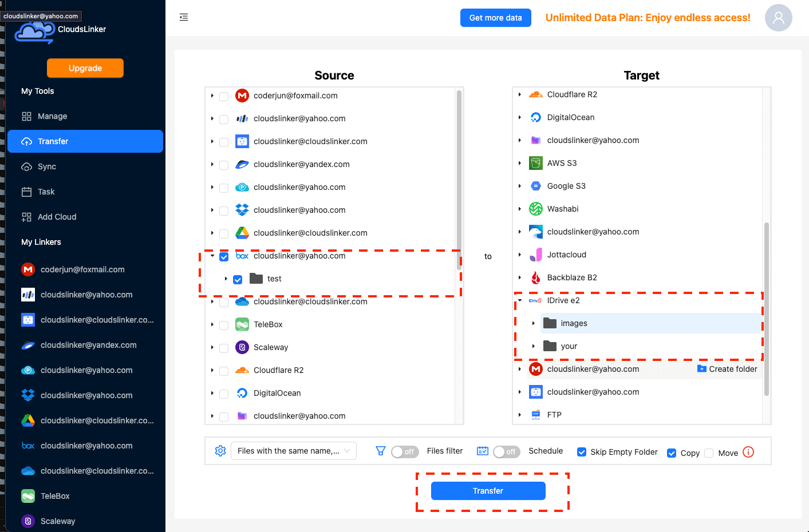Click the images folder icon in Target
Viewport: 809px width, 532px height.
[550, 323]
